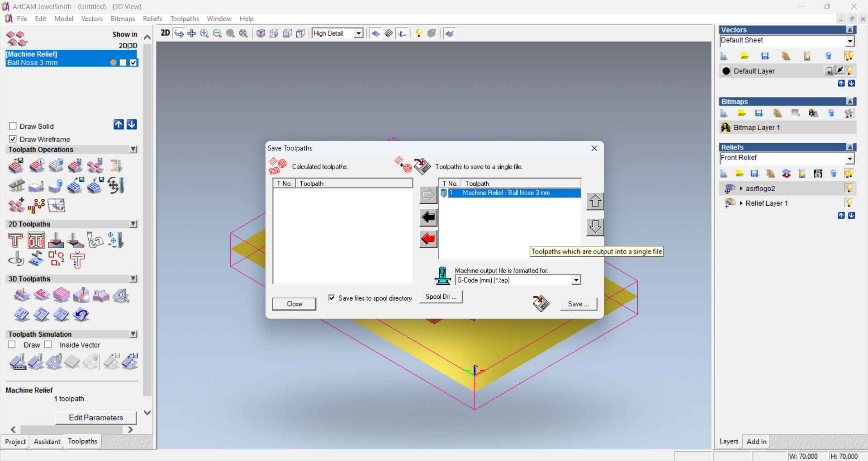The width and height of the screenshot is (868, 461).
Task: Switch to the Project tab
Action: click(x=15, y=442)
